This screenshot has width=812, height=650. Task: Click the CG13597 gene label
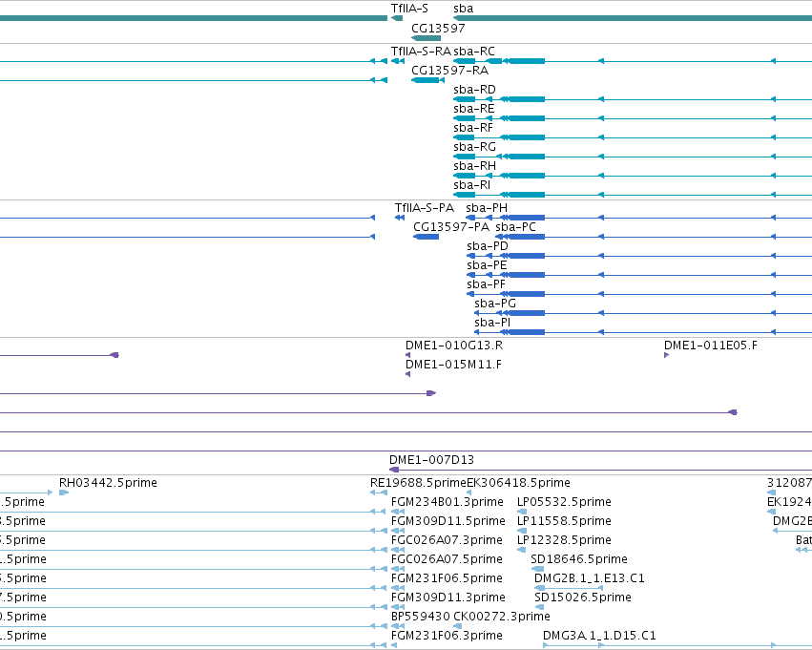[438, 28]
